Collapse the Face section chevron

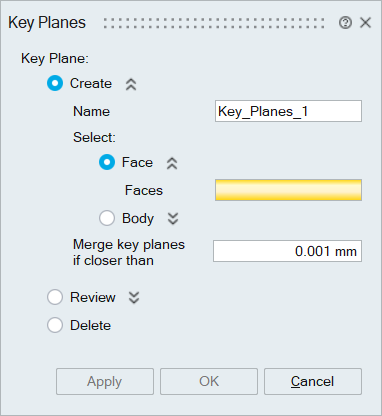point(172,163)
